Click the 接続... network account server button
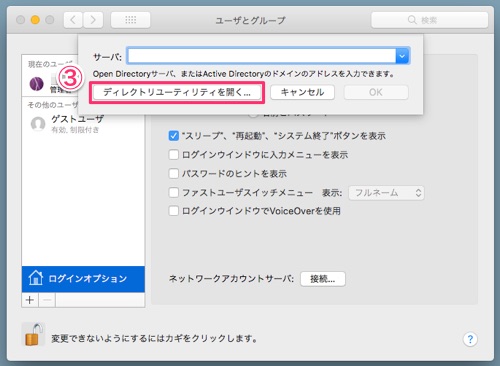The image size is (500, 366). [323, 279]
